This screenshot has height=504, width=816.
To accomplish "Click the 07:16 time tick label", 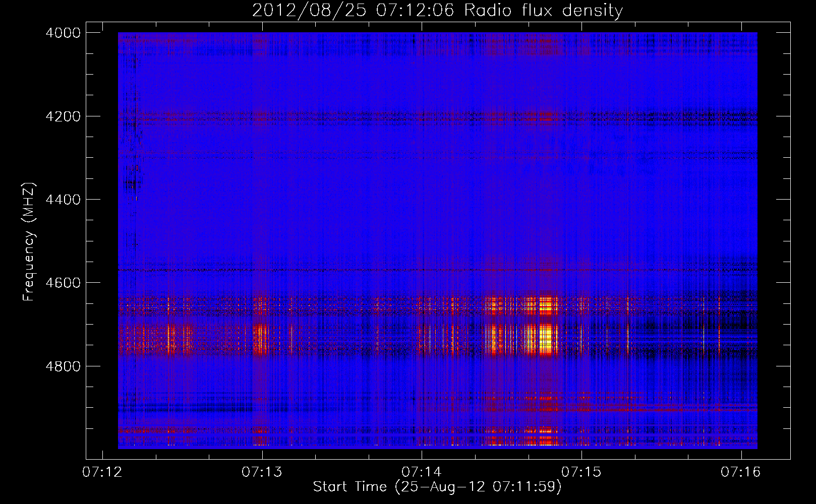I will click(741, 472).
